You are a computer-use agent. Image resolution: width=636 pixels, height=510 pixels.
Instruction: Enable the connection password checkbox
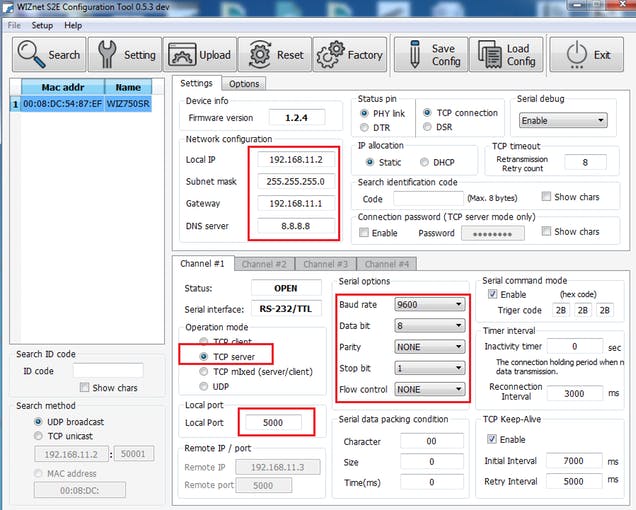pos(364,233)
